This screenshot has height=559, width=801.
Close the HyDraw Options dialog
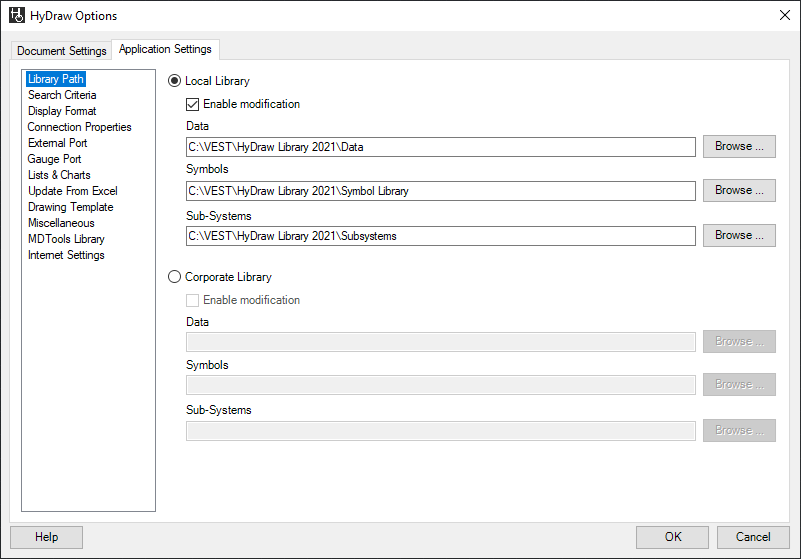[x=783, y=15]
